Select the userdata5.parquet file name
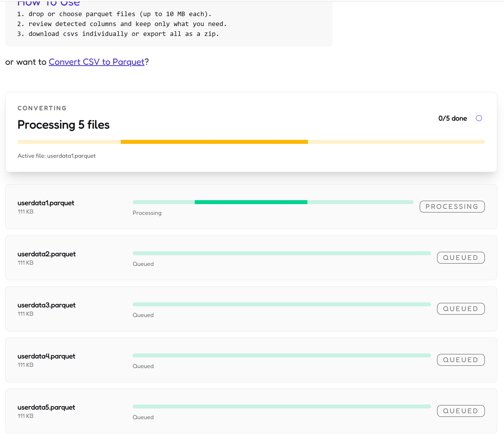504x439 pixels. pyautogui.click(x=46, y=407)
